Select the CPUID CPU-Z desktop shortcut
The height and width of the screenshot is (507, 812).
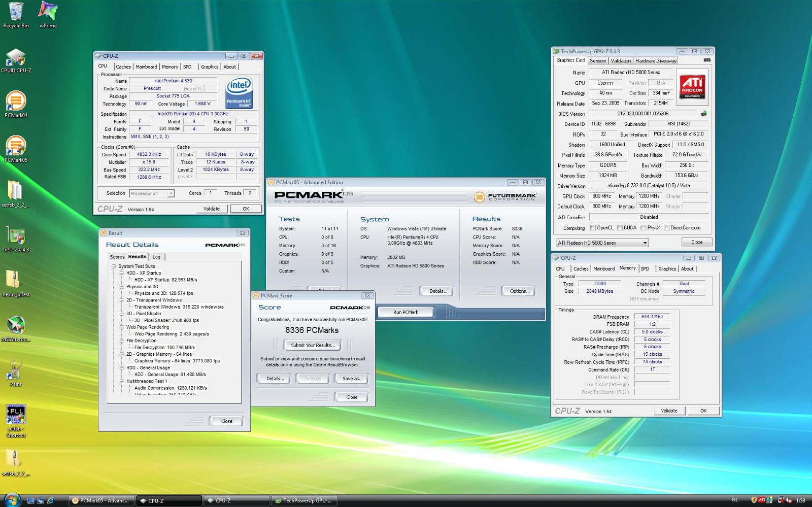[16, 60]
